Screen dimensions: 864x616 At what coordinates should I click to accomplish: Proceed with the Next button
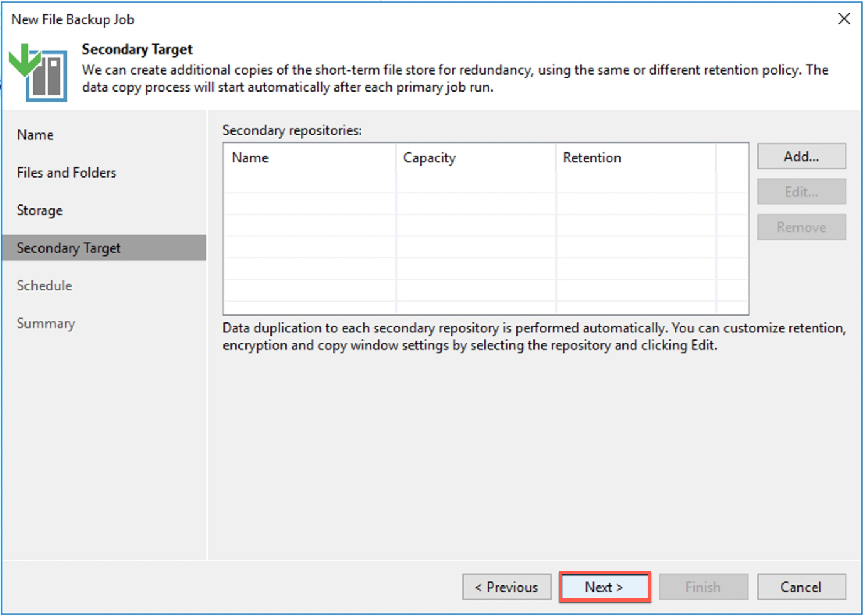pos(604,587)
